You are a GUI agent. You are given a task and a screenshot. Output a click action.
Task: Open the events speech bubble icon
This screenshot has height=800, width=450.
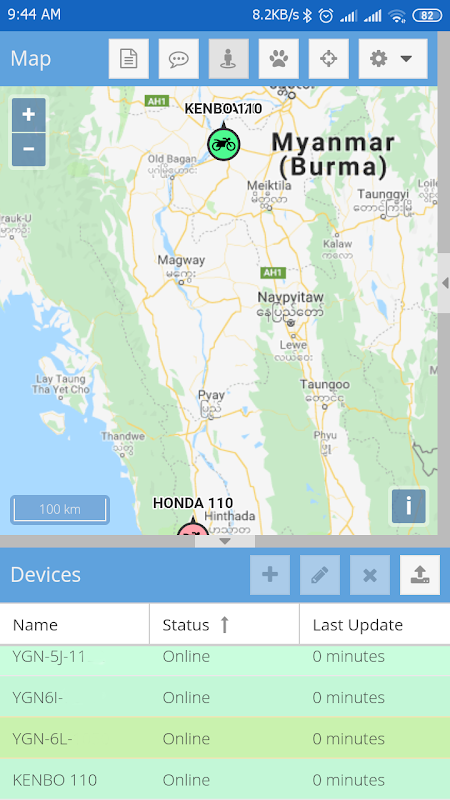point(179,59)
